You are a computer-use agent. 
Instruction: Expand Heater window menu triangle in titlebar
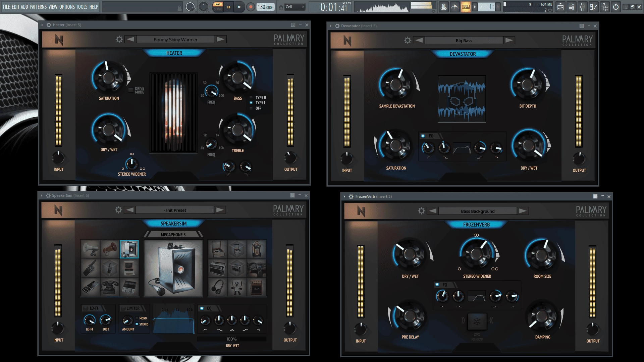coord(42,25)
